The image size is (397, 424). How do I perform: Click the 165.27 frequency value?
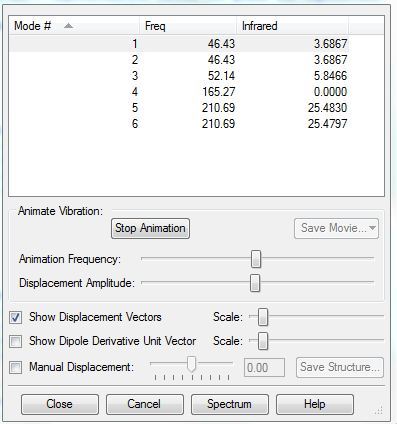pos(219,92)
